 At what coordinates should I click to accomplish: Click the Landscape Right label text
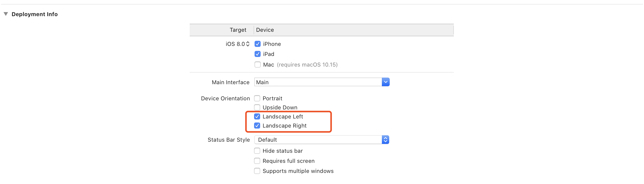coord(284,126)
